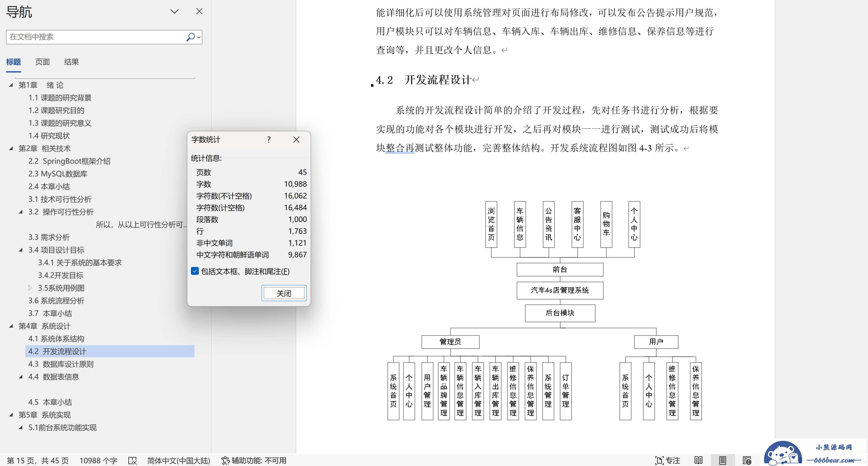Click the help question mark in word count dialog
The width and height of the screenshot is (868, 466).
[x=269, y=140]
